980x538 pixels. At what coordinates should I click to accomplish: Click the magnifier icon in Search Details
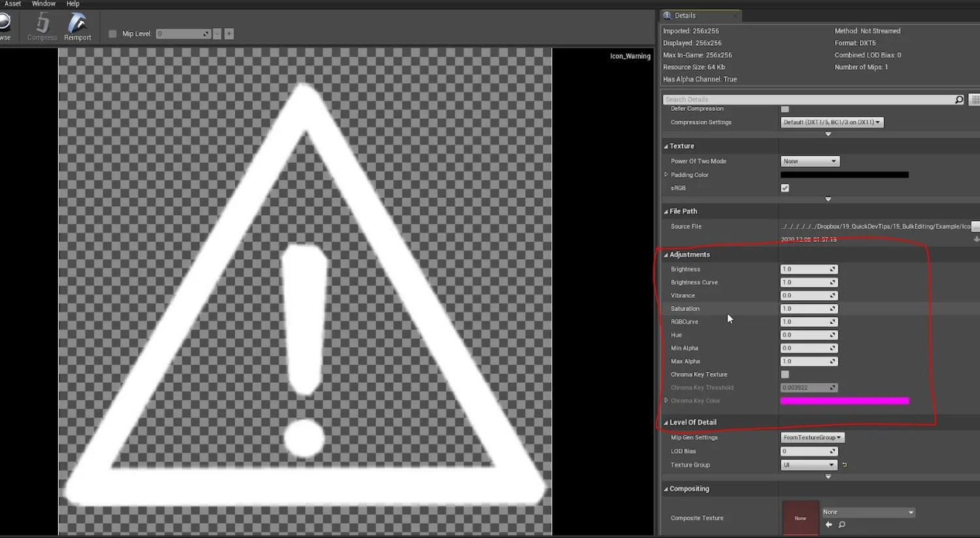coord(958,99)
